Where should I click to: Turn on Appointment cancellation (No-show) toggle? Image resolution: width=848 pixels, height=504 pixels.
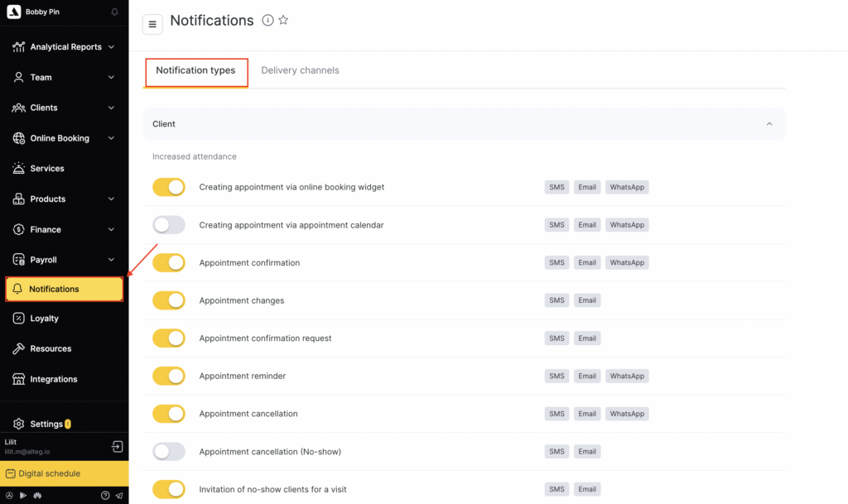[169, 452]
